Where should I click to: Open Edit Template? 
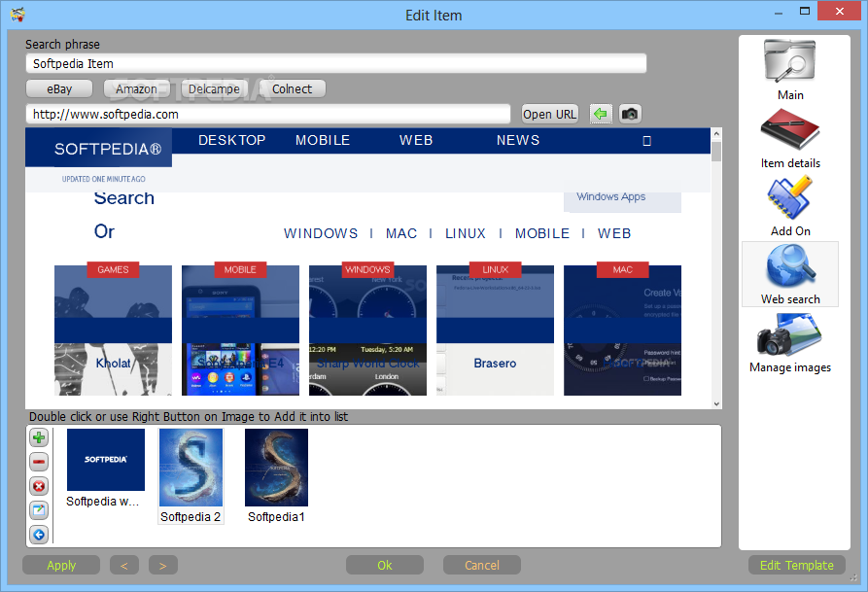point(797,566)
